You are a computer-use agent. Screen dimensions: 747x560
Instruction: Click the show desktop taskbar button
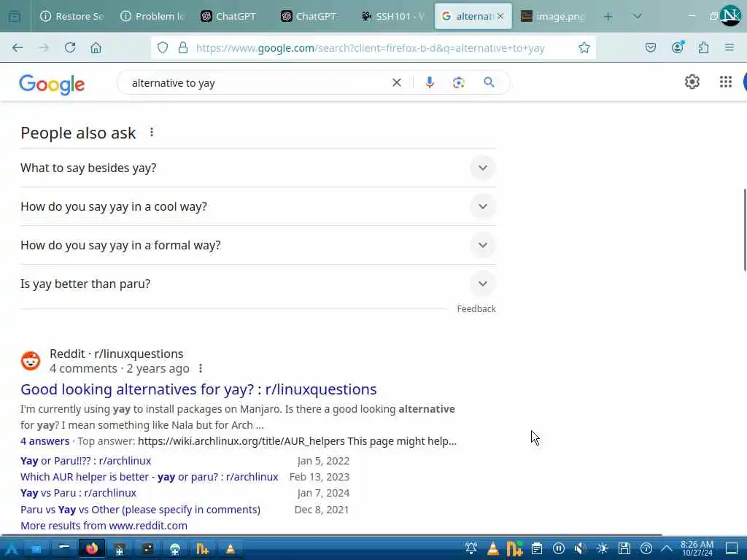[732, 548]
